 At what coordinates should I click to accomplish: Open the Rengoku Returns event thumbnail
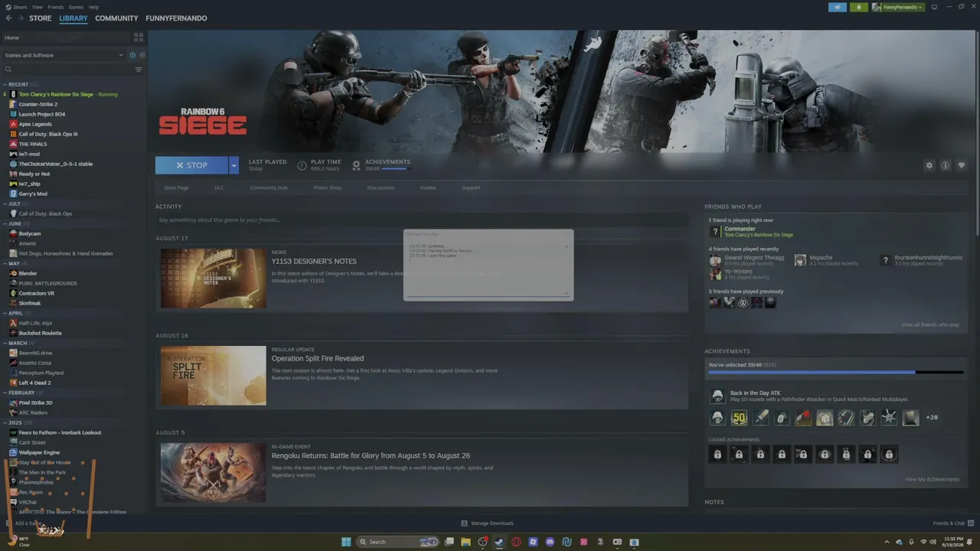(x=214, y=473)
